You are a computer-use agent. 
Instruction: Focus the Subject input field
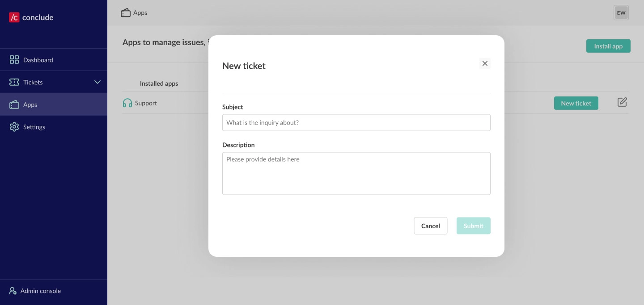pos(356,123)
